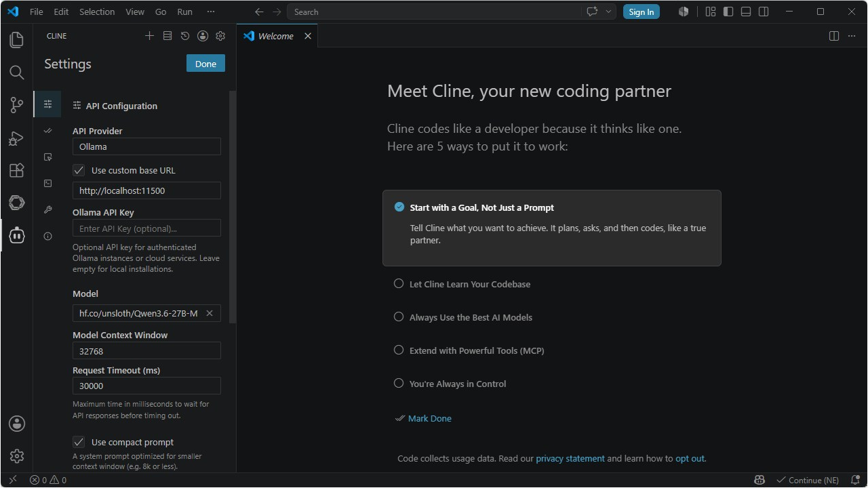868x488 pixels.
Task: Toggle the primary side bar layout icon
Action: [728, 12]
